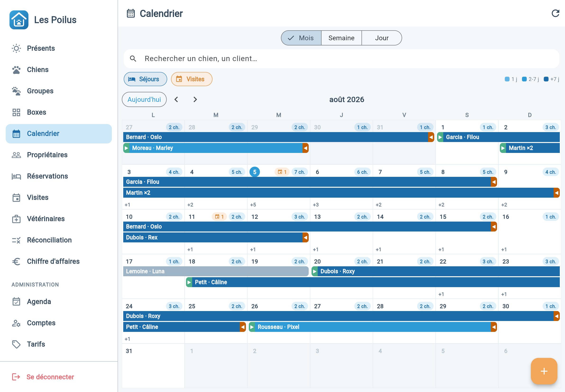Open the Moreau · Marley stay bar
The height and width of the screenshot is (392, 565).
[x=216, y=148]
